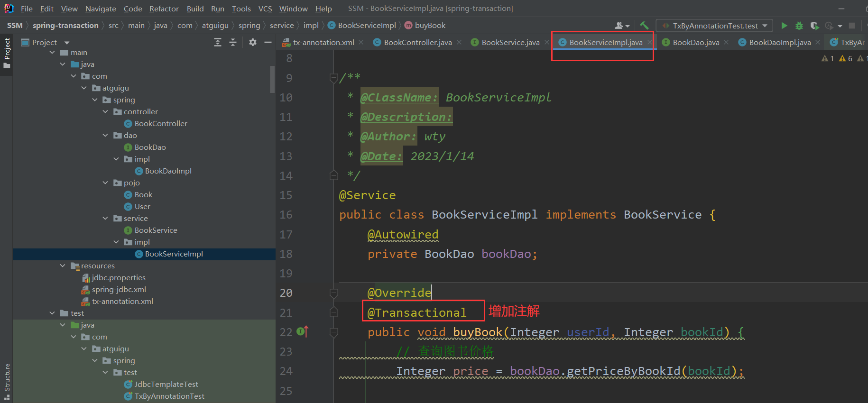Image resolution: width=868 pixels, height=403 pixels.
Task: Open the Project side tool window strip
Action: click(x=7, y=53)
